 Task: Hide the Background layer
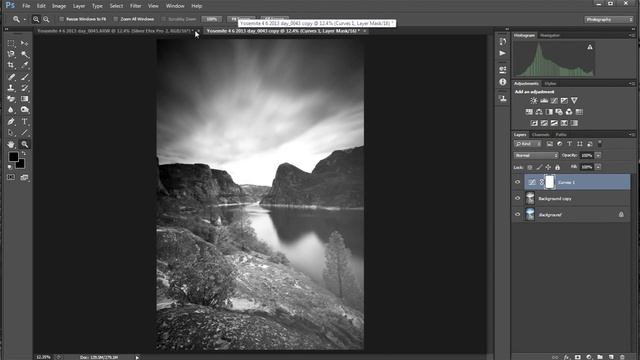click(x=518, y=214)
